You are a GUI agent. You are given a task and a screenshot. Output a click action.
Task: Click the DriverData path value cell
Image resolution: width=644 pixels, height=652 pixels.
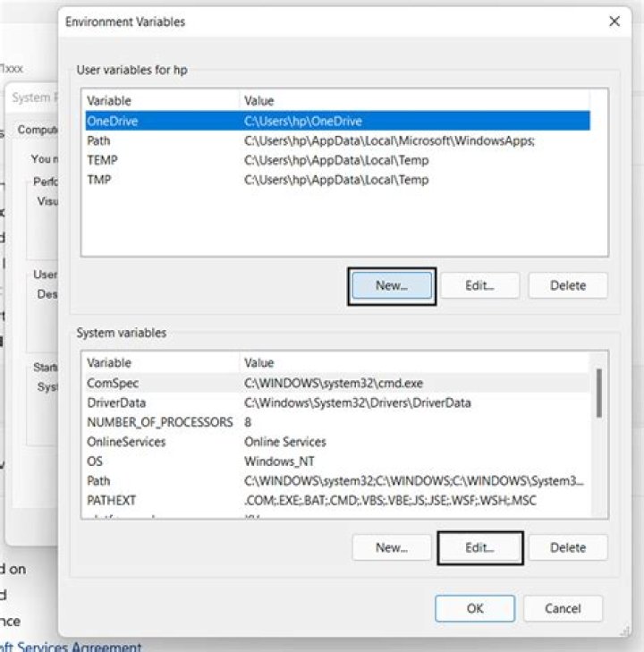coord(358,402)
